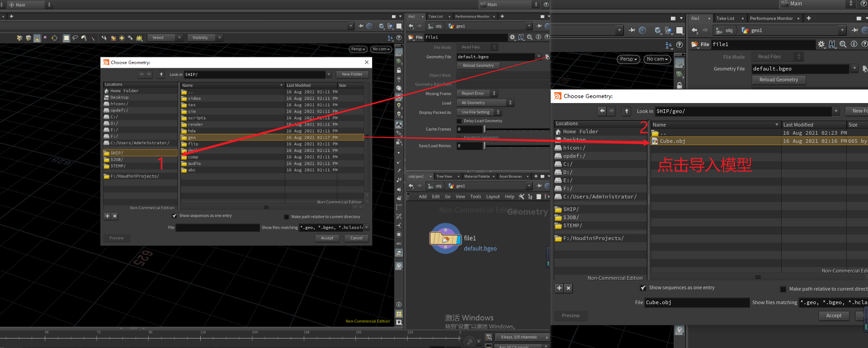Enable Make path relative checkbox in enlarged dialog
This screenshot has width=868, height=348.
point(783,289)
